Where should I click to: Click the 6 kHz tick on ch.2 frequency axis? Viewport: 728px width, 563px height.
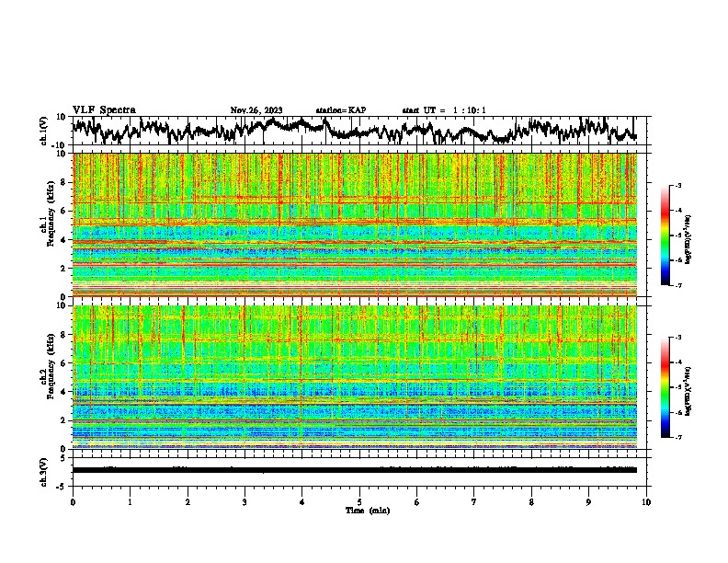[x=64, y=363]
